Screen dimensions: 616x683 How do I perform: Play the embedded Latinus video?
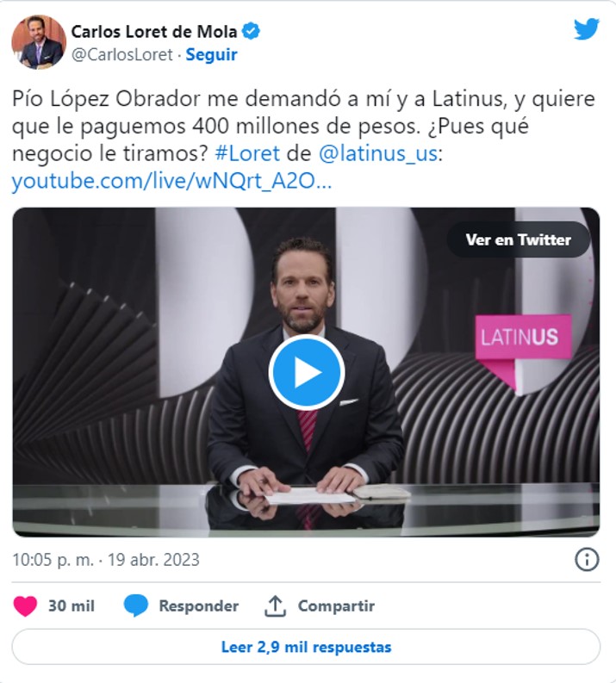coord(307,372)
